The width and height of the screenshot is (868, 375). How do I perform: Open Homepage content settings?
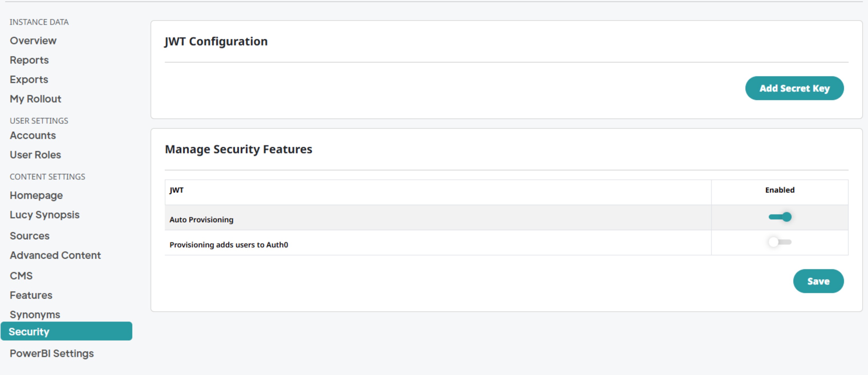36,195
